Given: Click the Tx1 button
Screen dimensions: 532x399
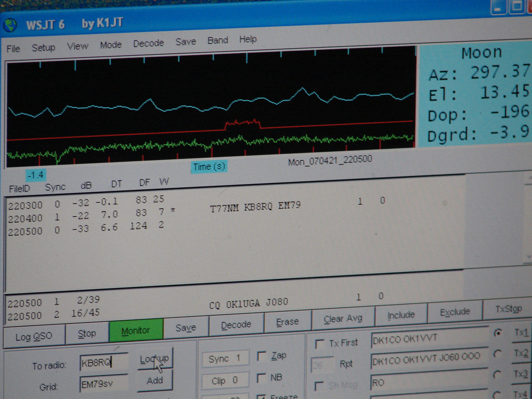Looking at the screenshot, I should click(522, 333).
